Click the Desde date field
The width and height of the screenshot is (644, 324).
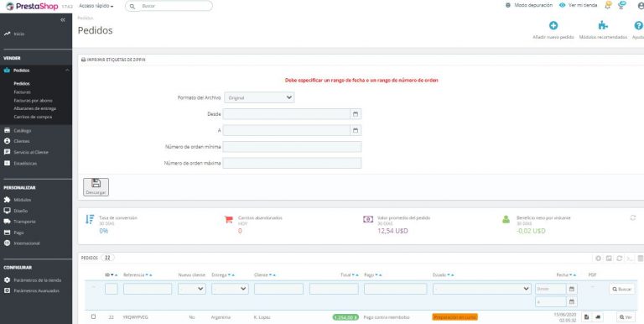(x=286, y=114)
